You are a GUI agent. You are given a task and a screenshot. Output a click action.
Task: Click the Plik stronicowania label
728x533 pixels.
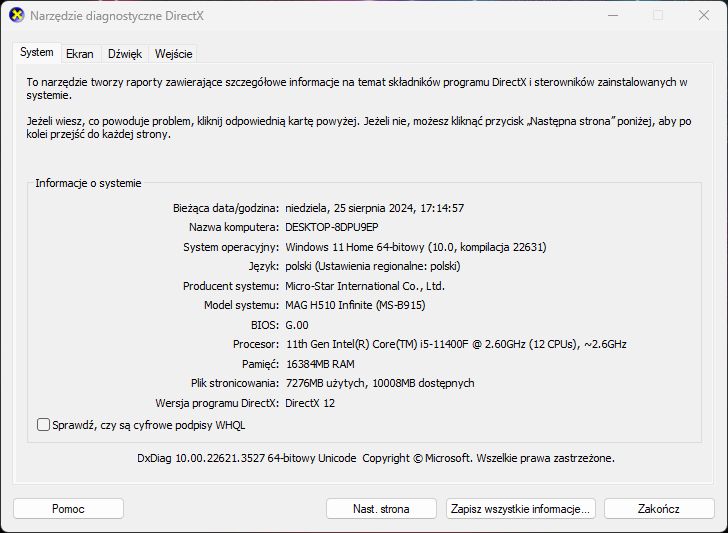pos(235,383)
